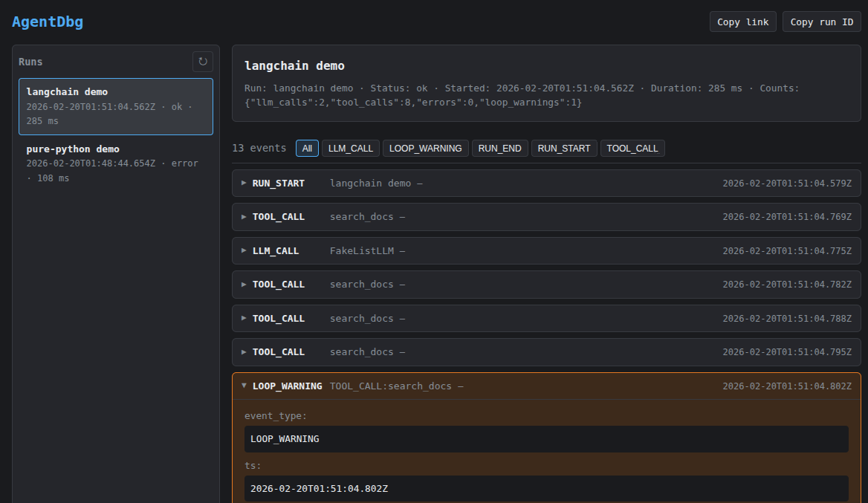Show only RUN_END events
The height and width of the screenshot is (503, 868).
pos(499,148)
